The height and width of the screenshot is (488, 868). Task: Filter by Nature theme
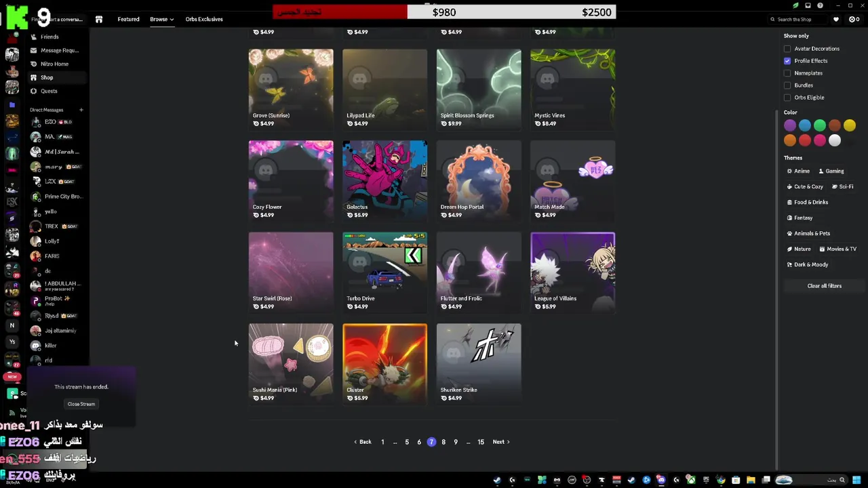coord(799,249)
